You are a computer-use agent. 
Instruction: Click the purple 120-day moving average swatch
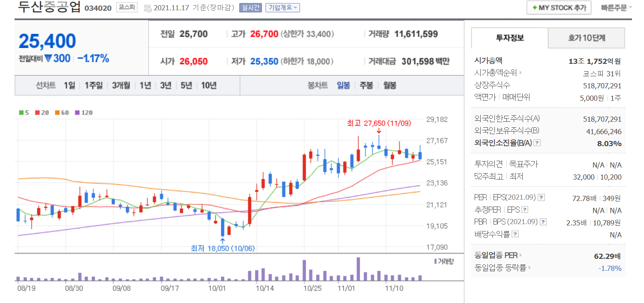point(77,113)
